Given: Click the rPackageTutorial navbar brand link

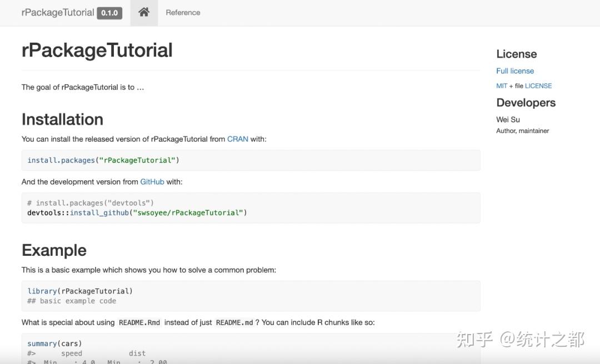Looking at the screenshot, I should point(57,12).
